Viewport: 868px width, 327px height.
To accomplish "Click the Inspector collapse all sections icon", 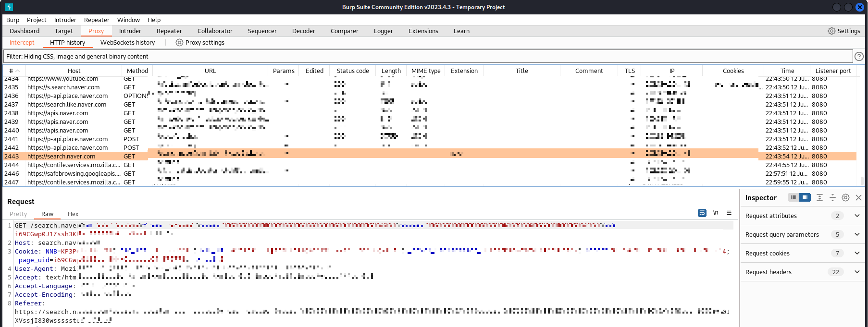I will click(x=833, y=198).
